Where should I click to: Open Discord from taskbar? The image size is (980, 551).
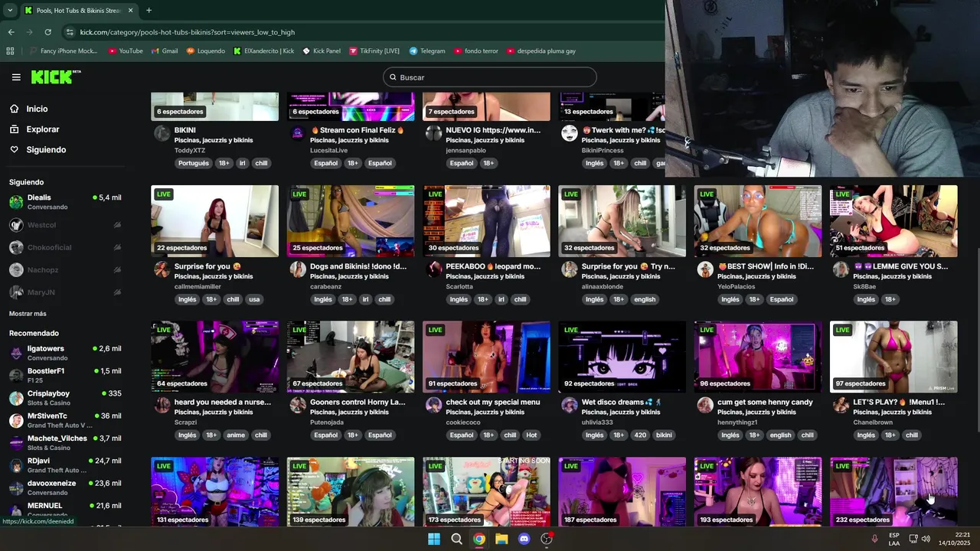tap(524, 539)
